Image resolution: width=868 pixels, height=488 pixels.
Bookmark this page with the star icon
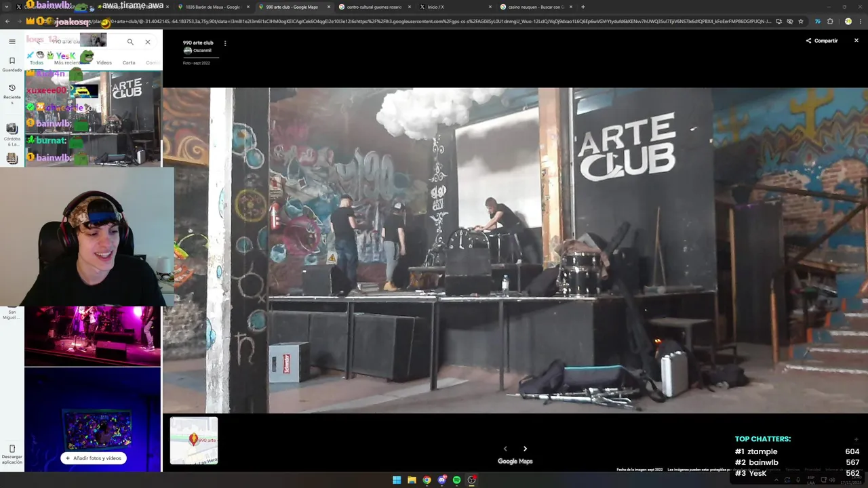coord(801,21)
